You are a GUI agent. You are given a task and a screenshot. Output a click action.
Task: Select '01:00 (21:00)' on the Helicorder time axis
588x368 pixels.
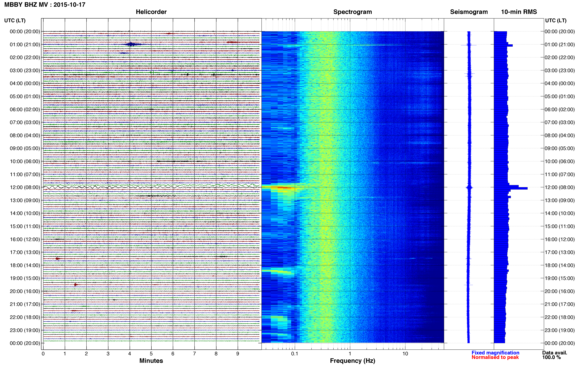point(25,45)
